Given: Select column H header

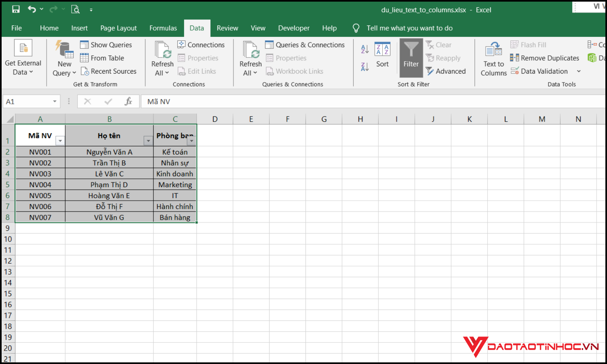Looking at the screenshot, I should [x=360, y=119].
